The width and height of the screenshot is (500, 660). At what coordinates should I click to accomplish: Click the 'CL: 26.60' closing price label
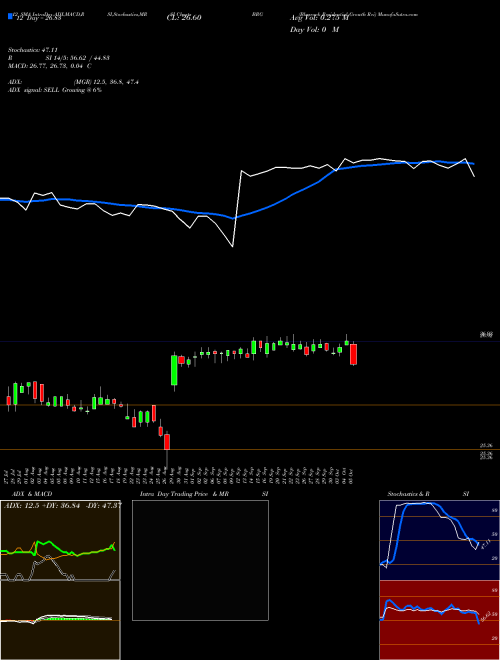pyautogui.click(x=184, y=18)
